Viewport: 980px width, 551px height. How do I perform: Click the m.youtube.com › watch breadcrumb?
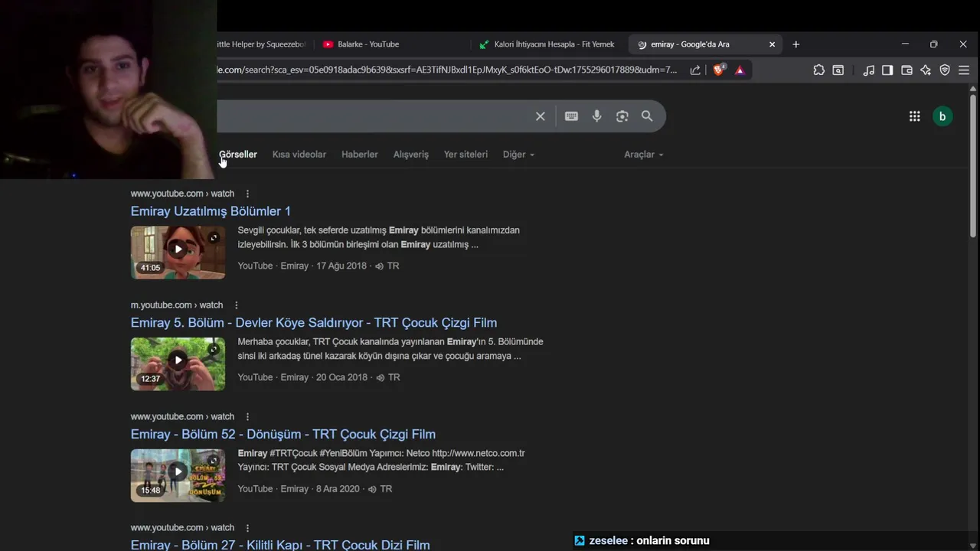pos(177,305)
